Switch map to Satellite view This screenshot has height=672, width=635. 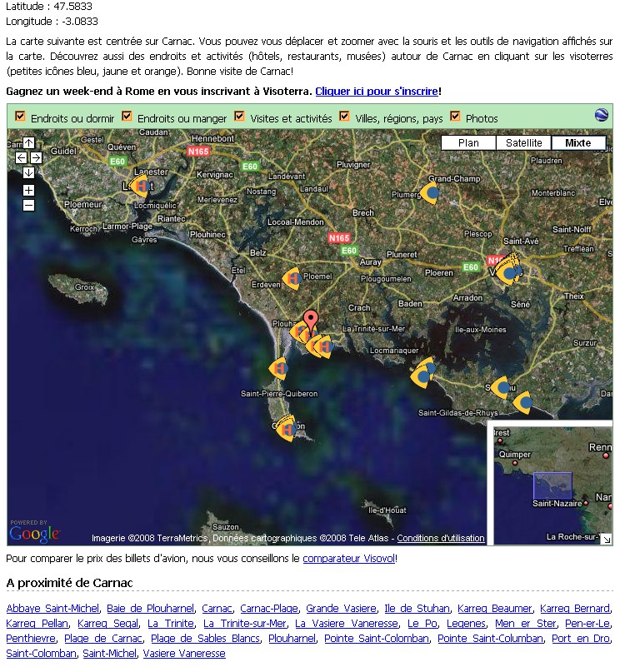click(x=523, y=142)
